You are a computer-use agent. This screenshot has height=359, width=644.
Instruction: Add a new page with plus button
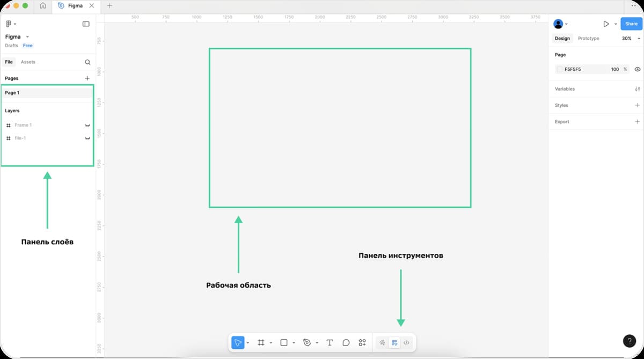point(87,78)
